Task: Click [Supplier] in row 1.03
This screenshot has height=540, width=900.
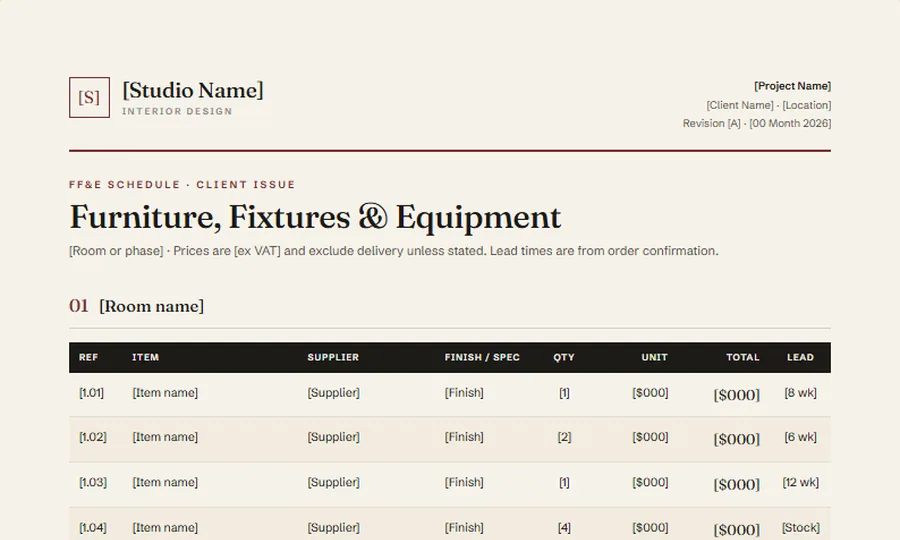Action: point(333,483)
